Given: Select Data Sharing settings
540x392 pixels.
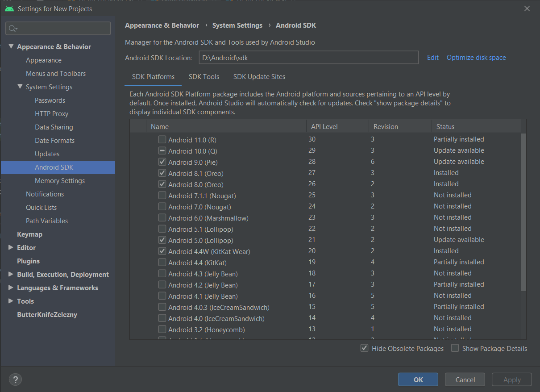Looking at the screenshot, I should pos(54,127).
